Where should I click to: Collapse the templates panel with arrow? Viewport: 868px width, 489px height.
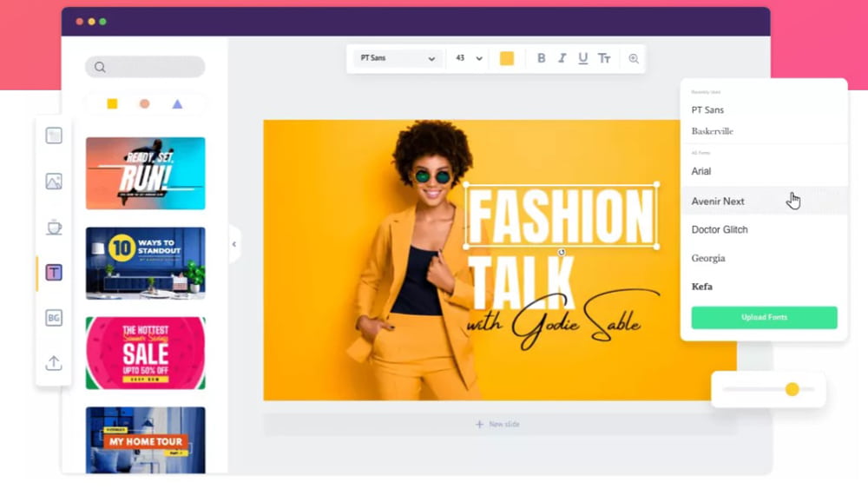pyautogui.click(x=234, y=244)
